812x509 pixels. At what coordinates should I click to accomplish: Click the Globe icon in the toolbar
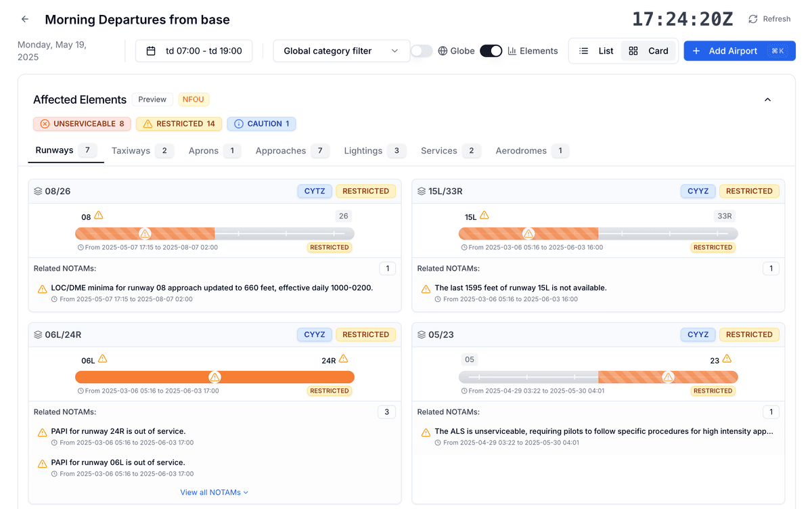click(443, 50)
